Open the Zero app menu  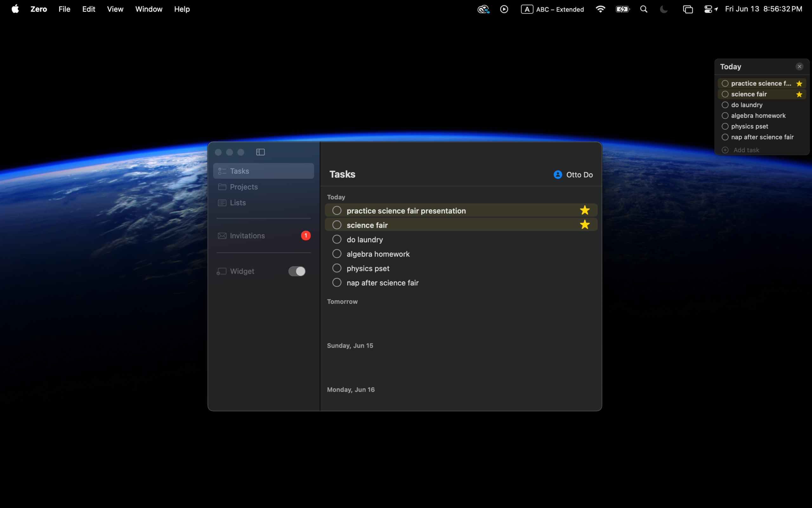(39, 9)
